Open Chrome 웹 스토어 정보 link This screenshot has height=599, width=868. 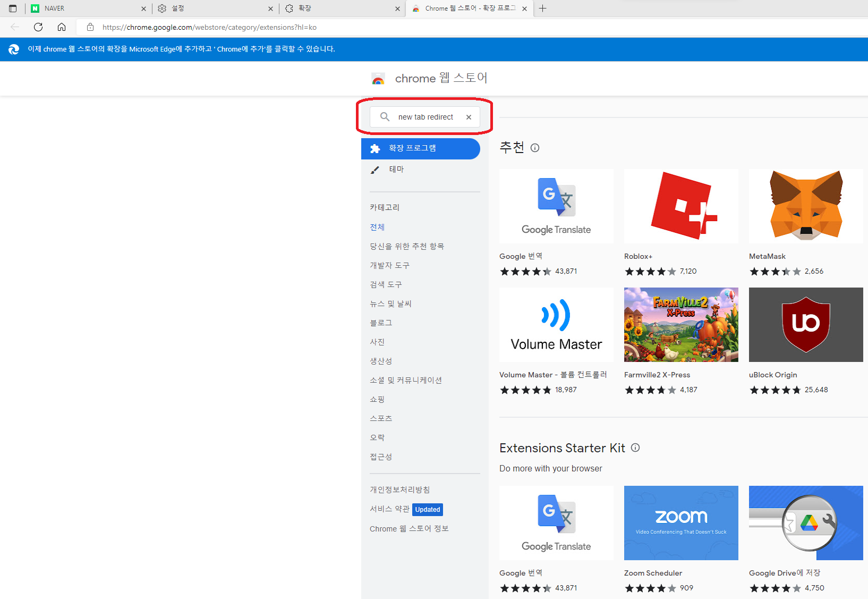(409, 528)
